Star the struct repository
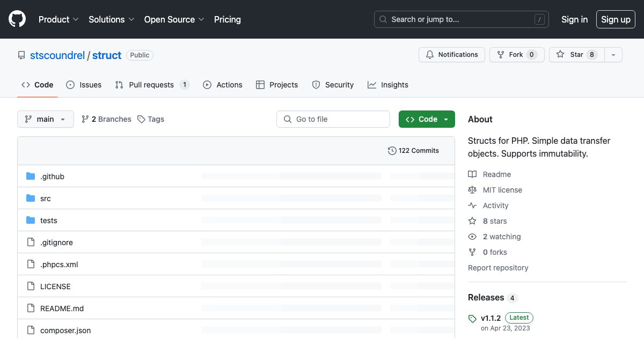 point(576,54)
